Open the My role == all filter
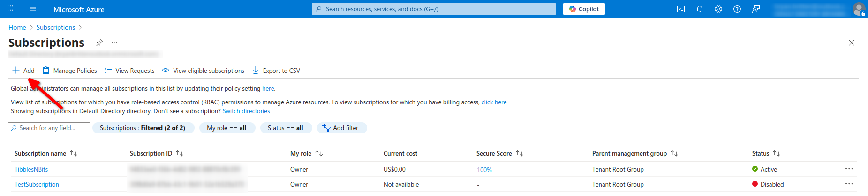 point(226,128)
